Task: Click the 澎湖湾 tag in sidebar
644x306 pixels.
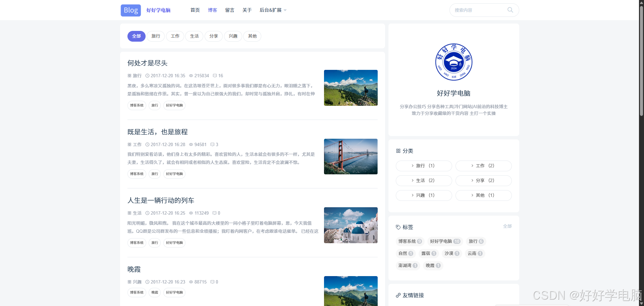Action: click(408, 266)
